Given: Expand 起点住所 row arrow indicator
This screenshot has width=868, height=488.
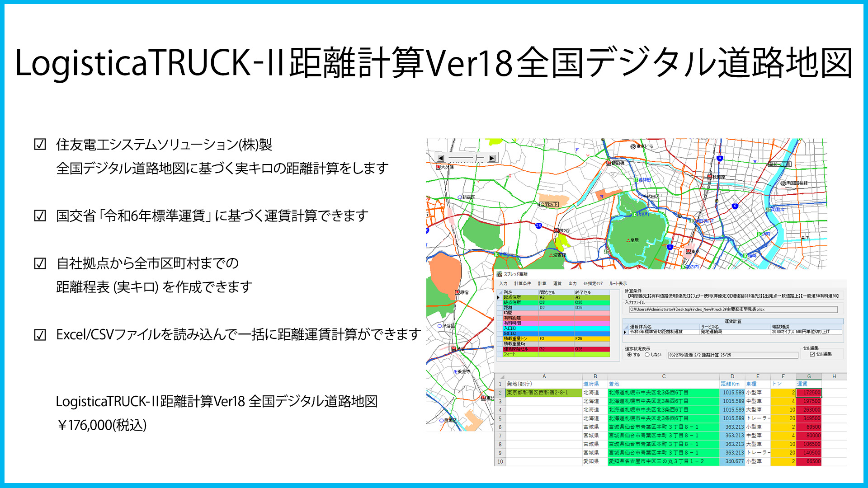Looking at the screenshot, I should pyautogui.click(x=499, y=298).
